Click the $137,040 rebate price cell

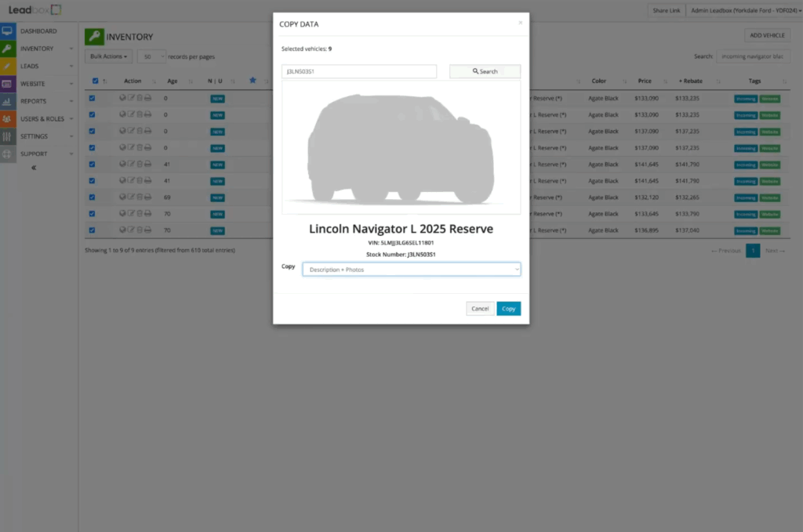tap(687, 230)
